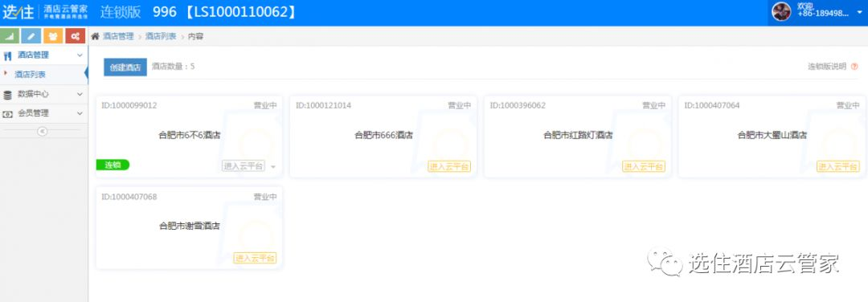Viewport: 868px width, 302px height.
Task: Click the blue pencil edit icon
Action: [31, 36]
